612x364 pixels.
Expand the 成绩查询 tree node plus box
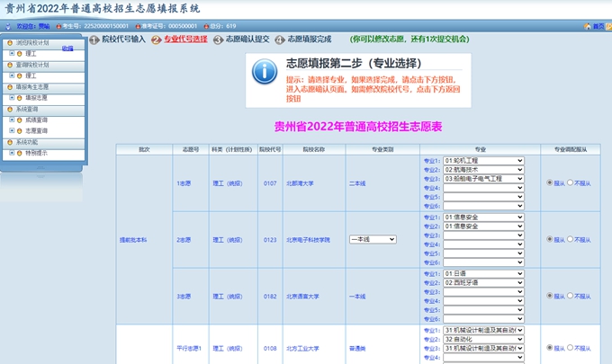click(12, 120)
